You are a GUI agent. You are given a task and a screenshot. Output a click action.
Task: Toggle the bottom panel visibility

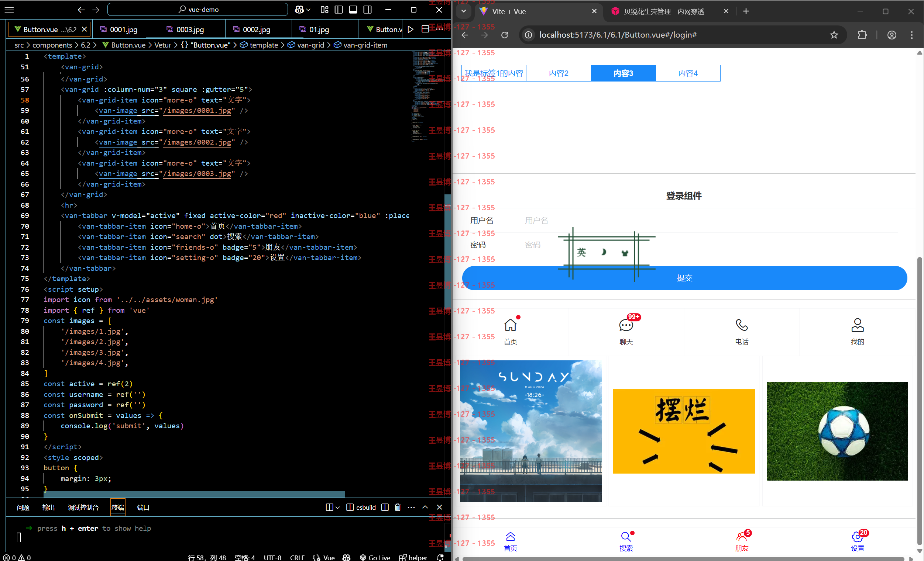[353, 10]
